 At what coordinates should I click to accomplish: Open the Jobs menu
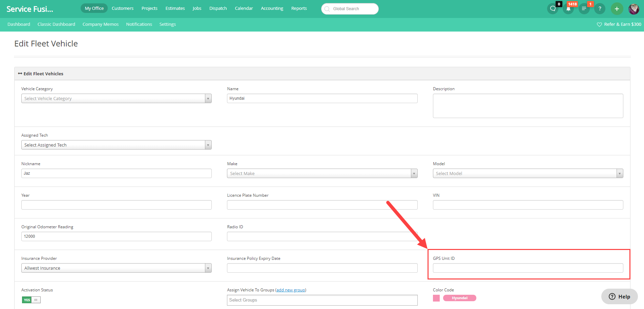coord(197,8)
